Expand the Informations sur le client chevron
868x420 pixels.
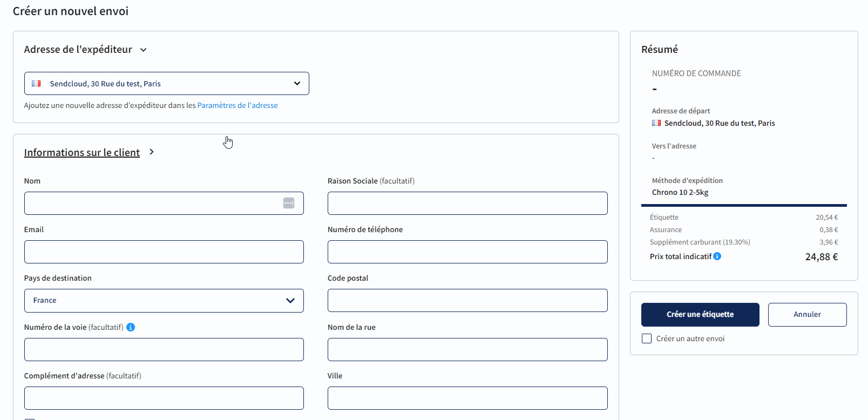pos(152,152)
